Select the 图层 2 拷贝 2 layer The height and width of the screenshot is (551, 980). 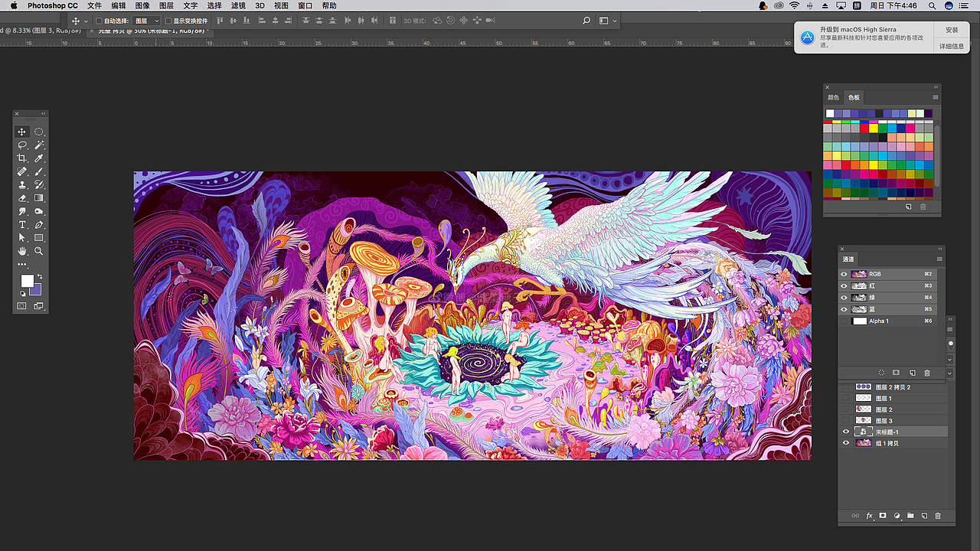point(893,387)
